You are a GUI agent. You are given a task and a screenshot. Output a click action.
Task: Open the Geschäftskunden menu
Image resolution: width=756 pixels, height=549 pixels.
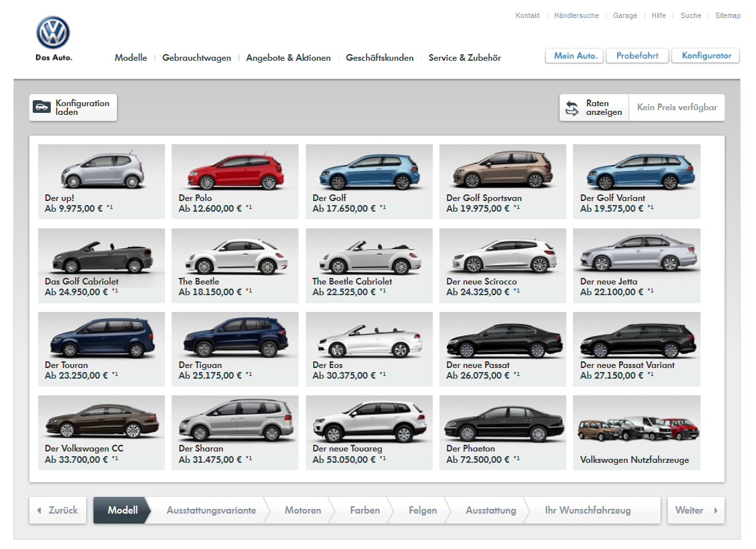379,58
